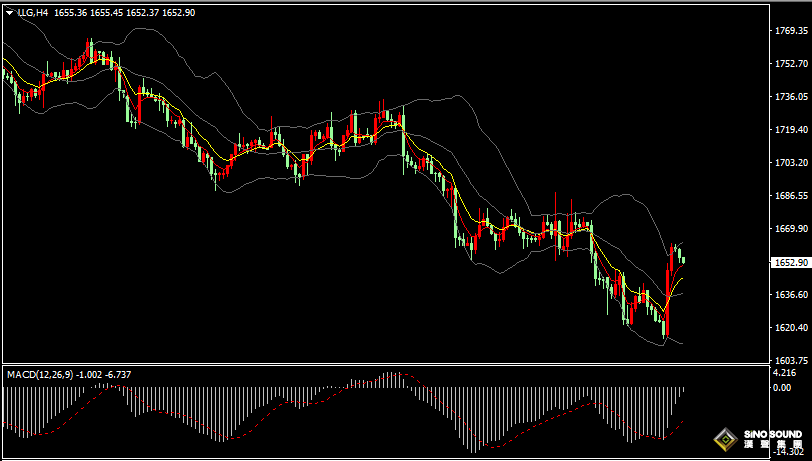This screenshot has width=812, height=461.
Task: Click the current price tag 1652.90 on axis
Action: tap(790, 263)
